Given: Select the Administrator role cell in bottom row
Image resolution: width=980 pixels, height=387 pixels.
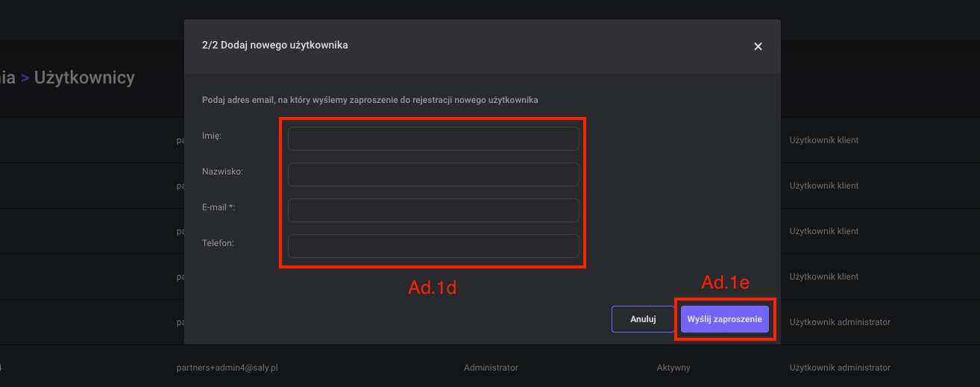Looking at the screenshot, I should point(491,368).
